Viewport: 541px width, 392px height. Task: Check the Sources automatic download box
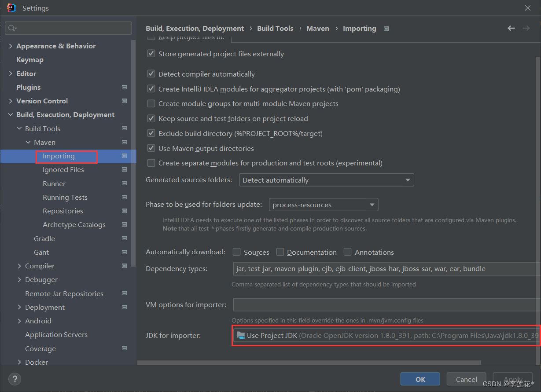236,252
